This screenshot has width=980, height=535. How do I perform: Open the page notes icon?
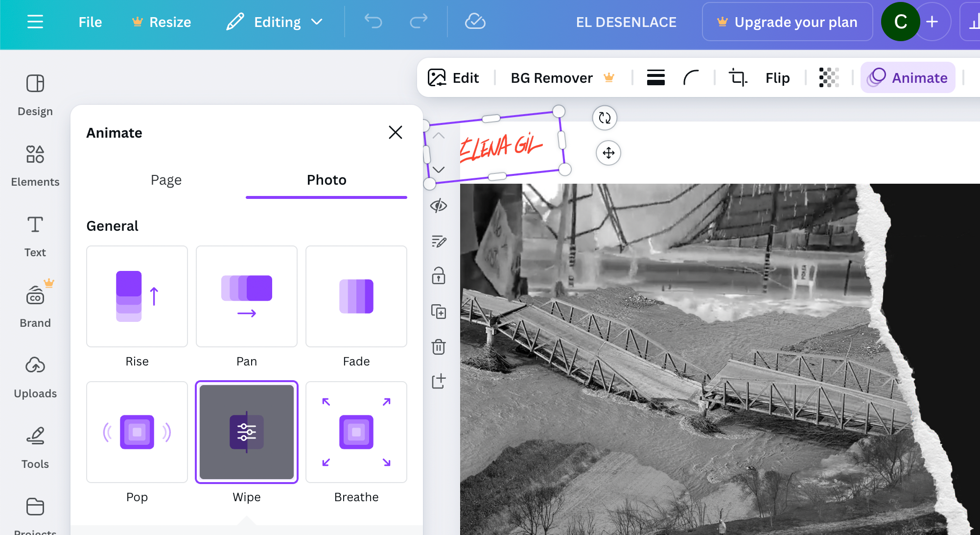439,241
